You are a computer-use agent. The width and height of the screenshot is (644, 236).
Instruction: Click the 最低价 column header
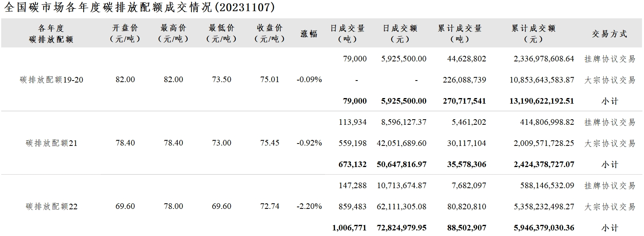[221, 33]
